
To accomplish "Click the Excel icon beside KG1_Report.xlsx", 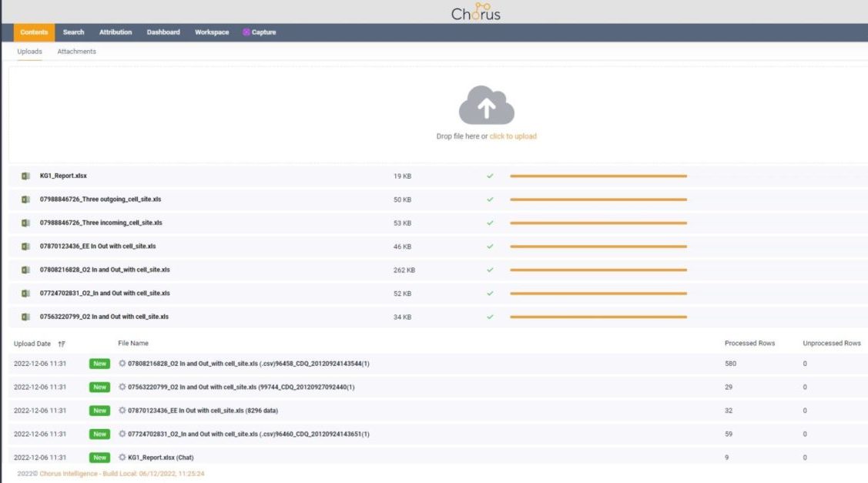I will 24,176.
